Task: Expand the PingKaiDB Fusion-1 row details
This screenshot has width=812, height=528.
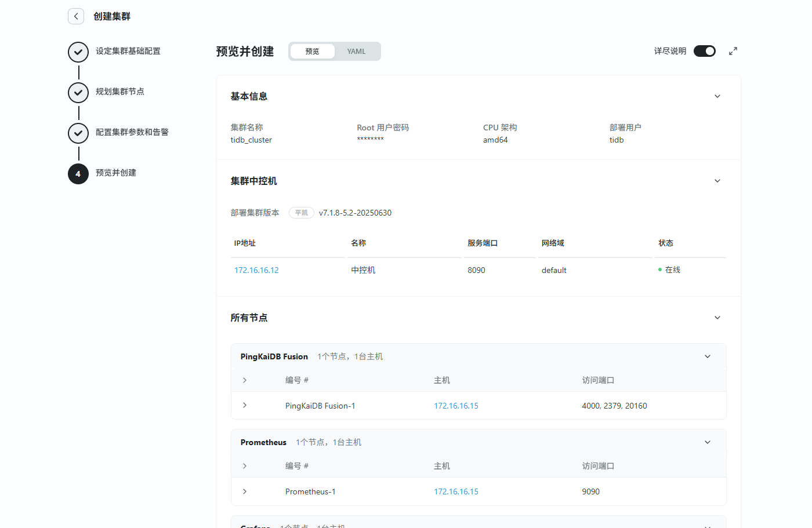Action: point(245,406)
